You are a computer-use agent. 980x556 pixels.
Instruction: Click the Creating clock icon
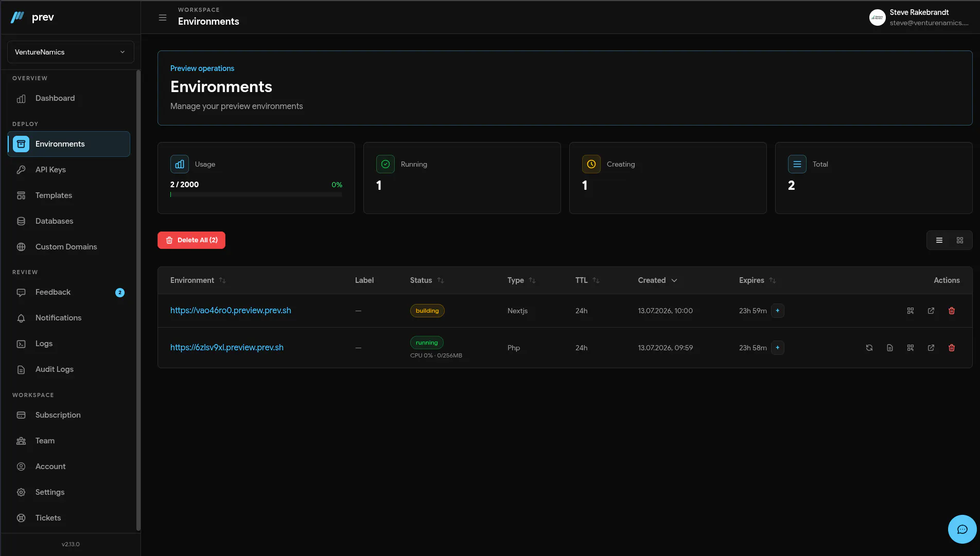click(x=591, y=164)
